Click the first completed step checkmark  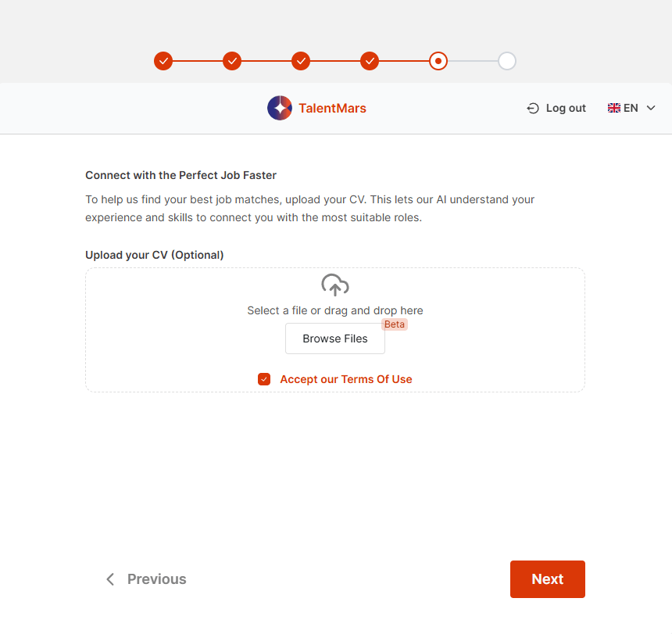(x=163, y=61)
